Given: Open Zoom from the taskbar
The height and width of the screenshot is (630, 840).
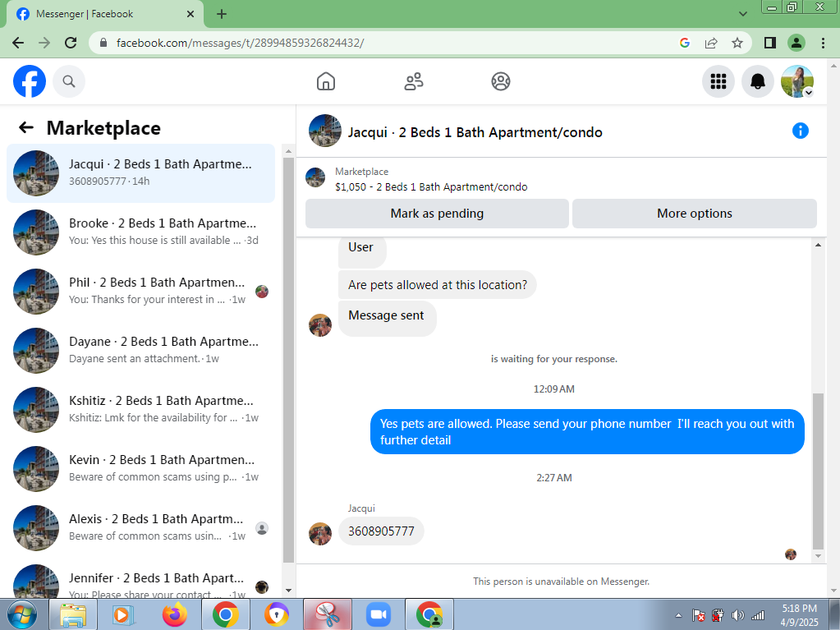Looking at the screenshot, I should pos(379,614).
